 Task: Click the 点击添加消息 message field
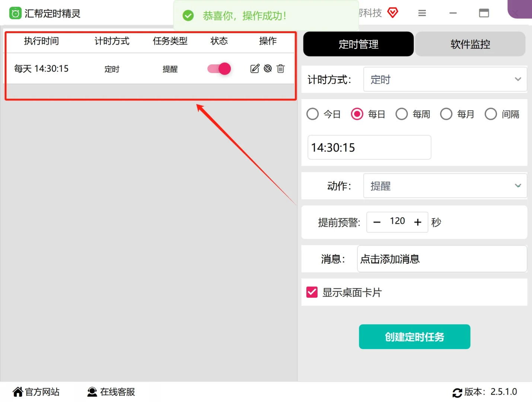pyautogui.click(x=442, y=259)
